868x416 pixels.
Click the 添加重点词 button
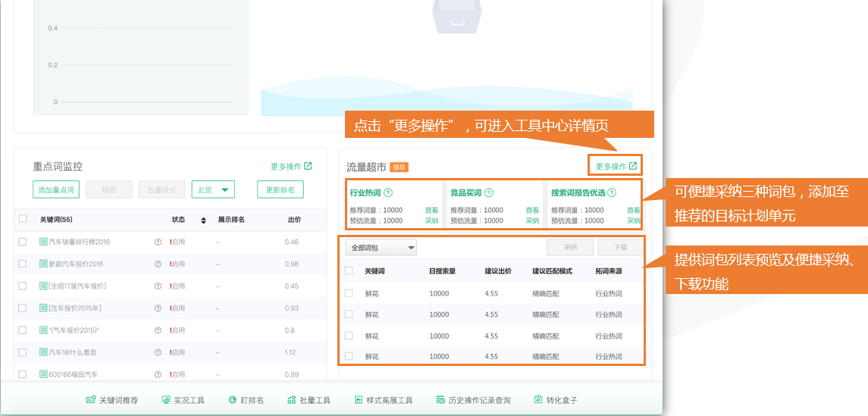point(56,189)
